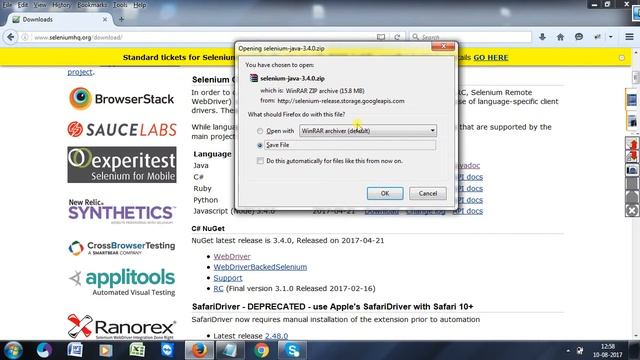640x360 pixels.
Task: Reload the page with refresh icon
Action: click(x=397, y=37)
